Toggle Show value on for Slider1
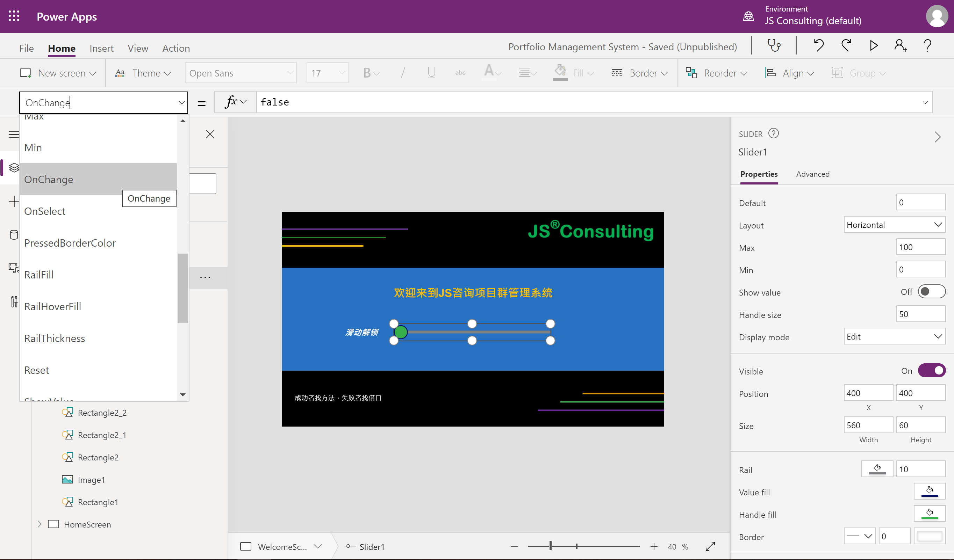 (x=932, y=291)
